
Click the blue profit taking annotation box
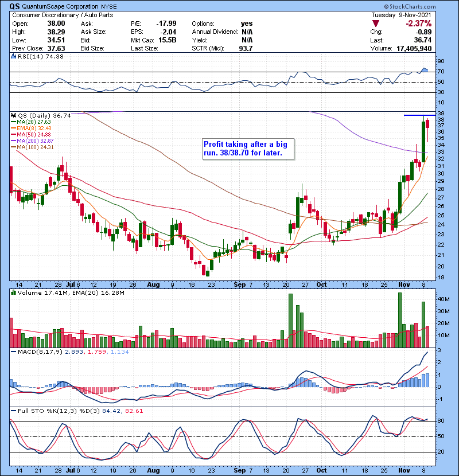click(248, 149)
